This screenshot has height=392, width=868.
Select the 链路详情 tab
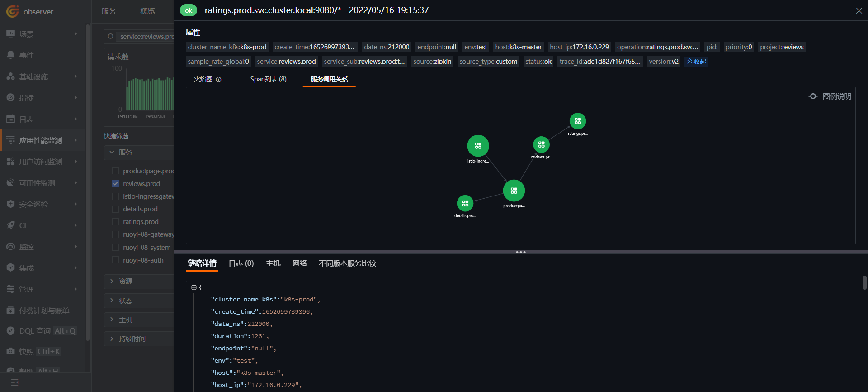(x=202, y=263)
